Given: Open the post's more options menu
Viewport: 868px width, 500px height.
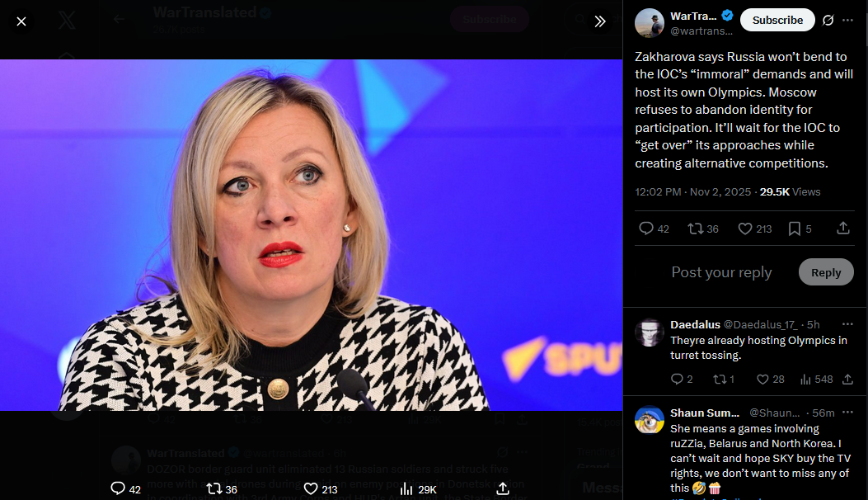Looking at the screenshot, I should click(847, 20).
